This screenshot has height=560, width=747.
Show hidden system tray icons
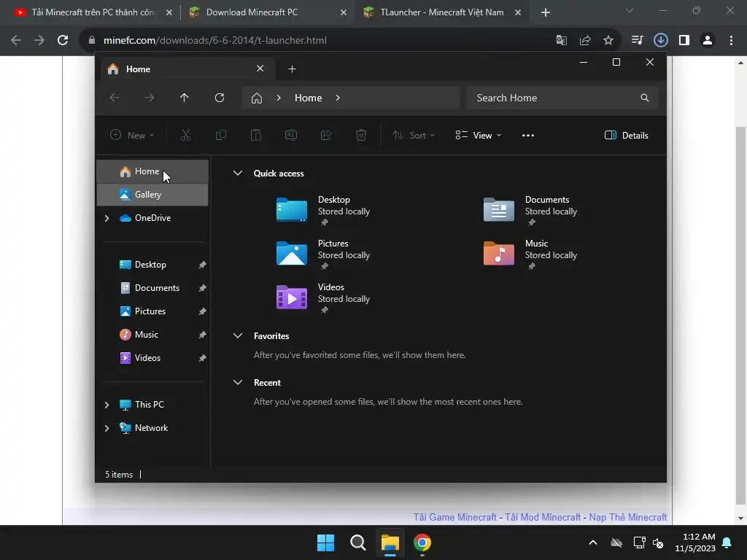pyautogui.click(x=593, y=542)
